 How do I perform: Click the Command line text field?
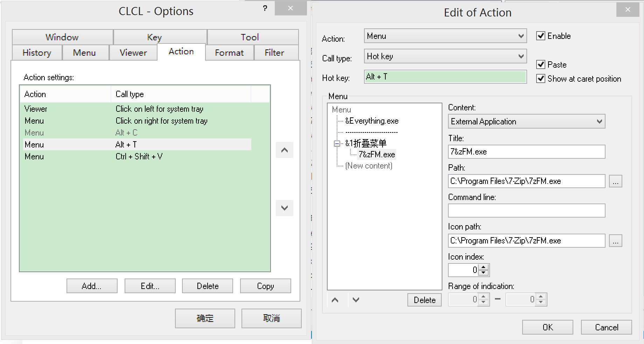click(x=526, y=211)
